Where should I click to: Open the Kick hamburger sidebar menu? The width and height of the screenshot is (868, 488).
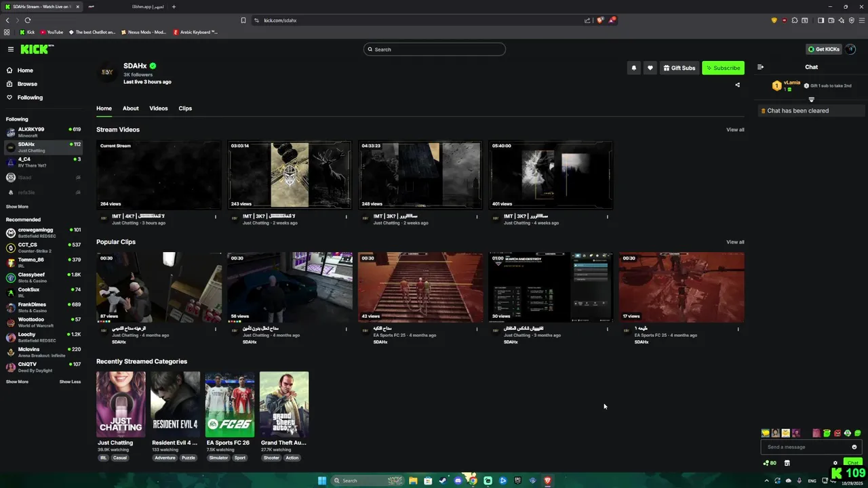[x=11, y=49]
